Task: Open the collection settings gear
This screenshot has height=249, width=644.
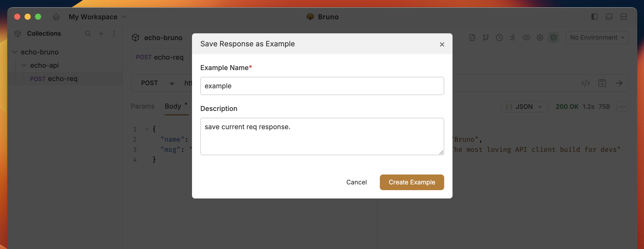Action: coord(540,37)
